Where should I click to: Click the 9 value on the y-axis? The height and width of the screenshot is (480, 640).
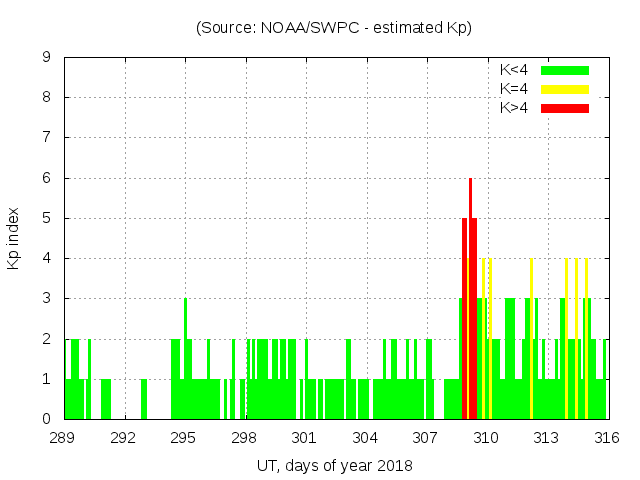(x=46, y=58)
